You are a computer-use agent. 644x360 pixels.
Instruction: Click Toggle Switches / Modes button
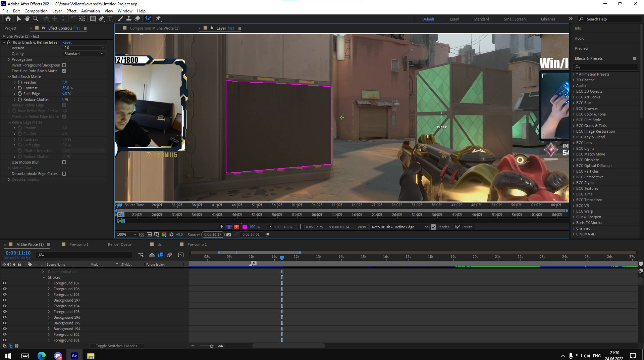coord(116,346)
